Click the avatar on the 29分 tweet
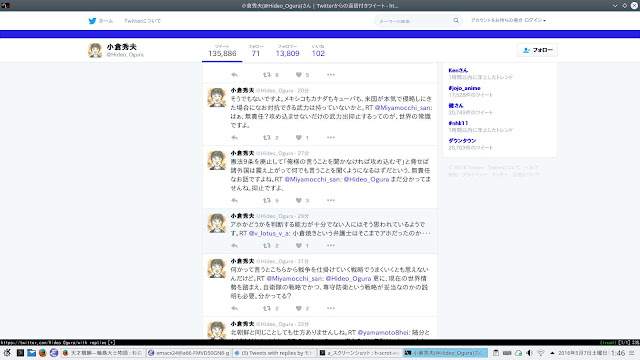 coord(216,223)
